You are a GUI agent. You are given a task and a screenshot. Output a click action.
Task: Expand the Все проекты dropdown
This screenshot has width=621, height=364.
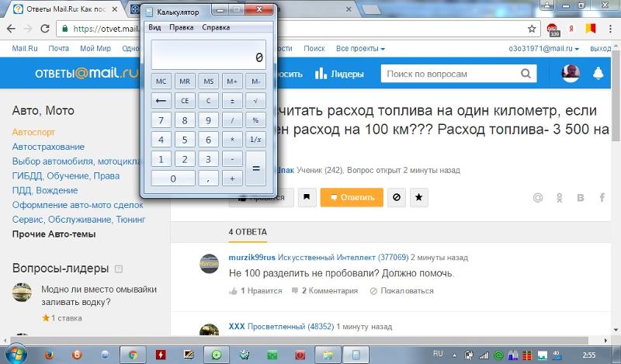pos(360,48)
